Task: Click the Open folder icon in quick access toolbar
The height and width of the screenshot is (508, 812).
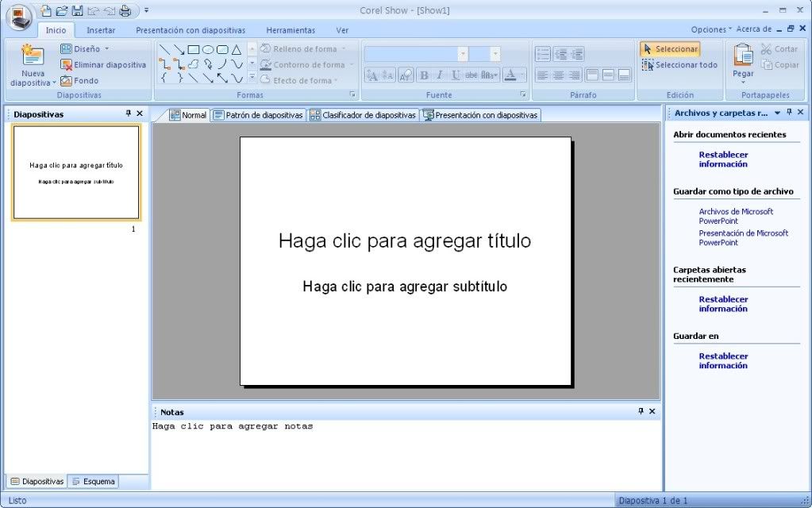Action: point(62,10)
